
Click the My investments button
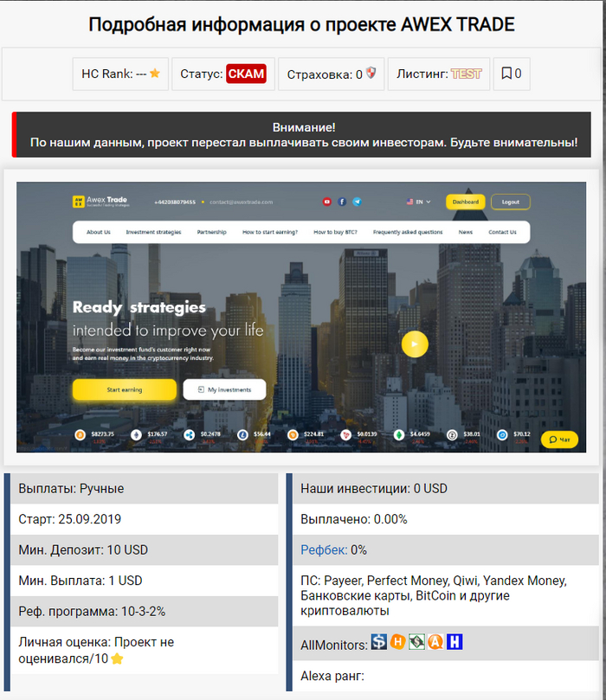[224, 389]
